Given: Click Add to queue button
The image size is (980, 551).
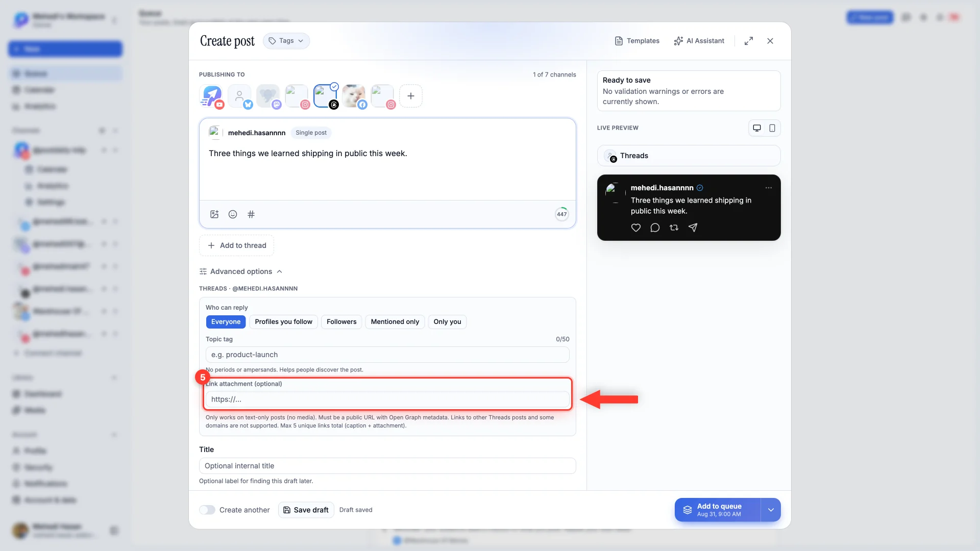Looking at the screenshot, I should pyautogui.click(x=718, y=510).
